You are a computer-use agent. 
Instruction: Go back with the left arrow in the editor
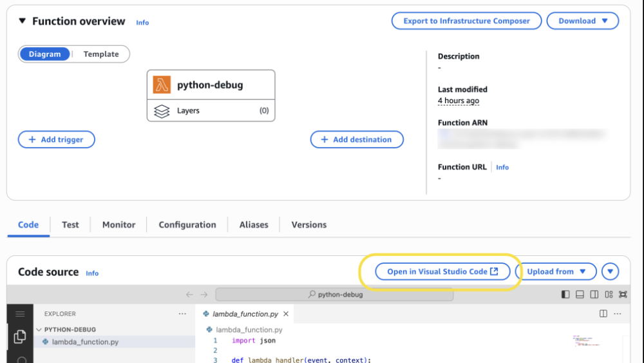[x=189, y=295]
